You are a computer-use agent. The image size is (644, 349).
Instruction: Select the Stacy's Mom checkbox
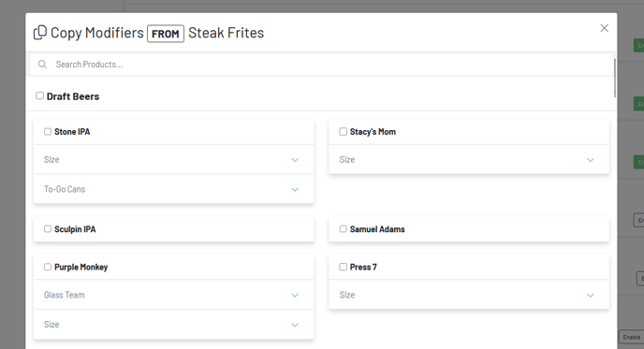click(343, 131)
